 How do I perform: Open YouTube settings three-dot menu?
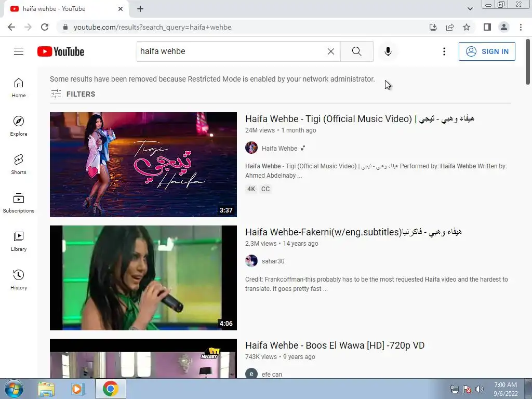tap(444, 51)
